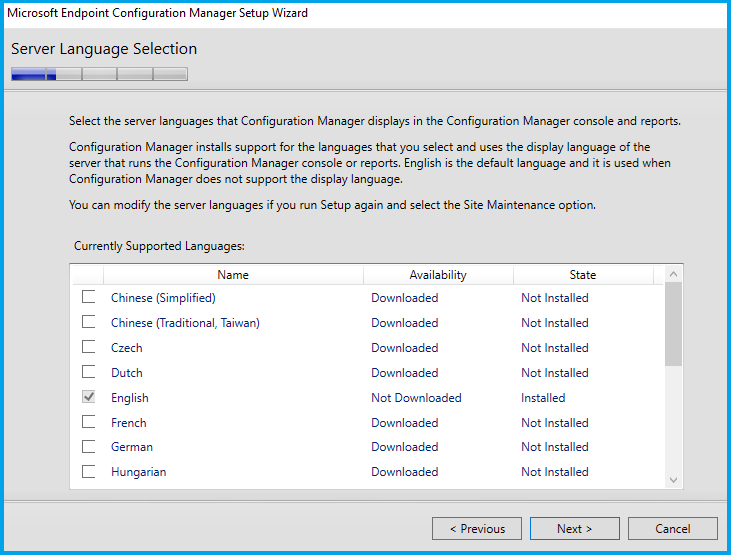Click the setup progress bar
The image size is (731, 555).
[x=99, y=74]
